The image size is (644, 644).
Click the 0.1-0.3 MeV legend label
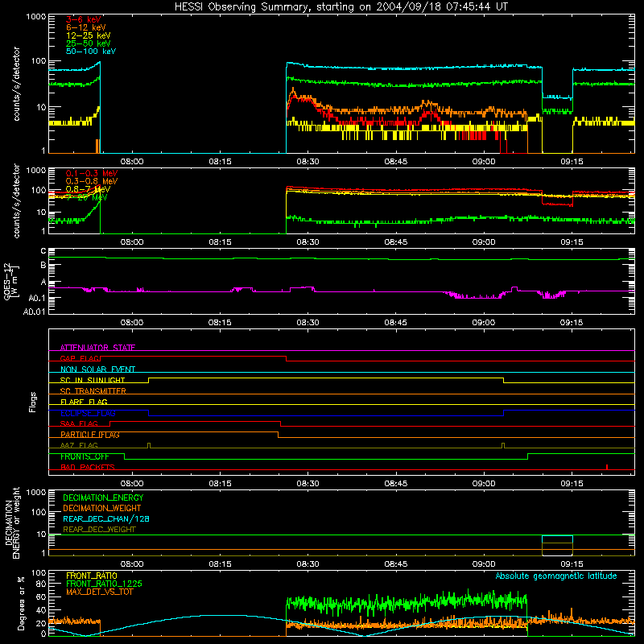pos(92,173)
